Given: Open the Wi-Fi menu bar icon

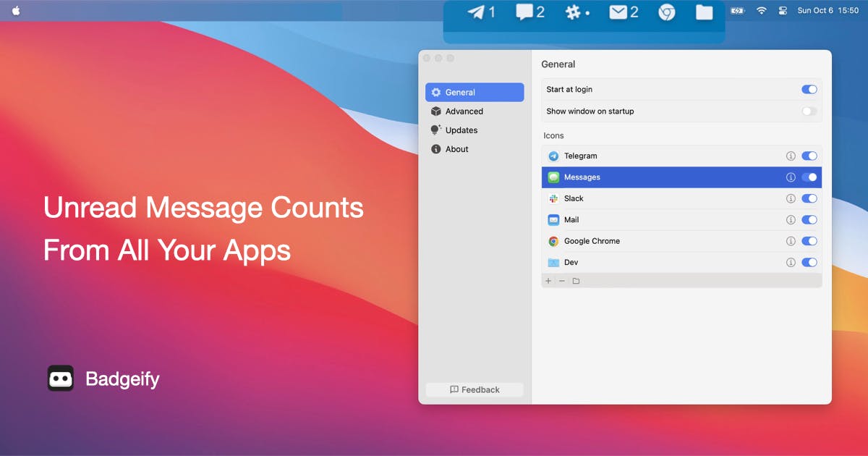Looking at the screenshot, I should point(761,11).
